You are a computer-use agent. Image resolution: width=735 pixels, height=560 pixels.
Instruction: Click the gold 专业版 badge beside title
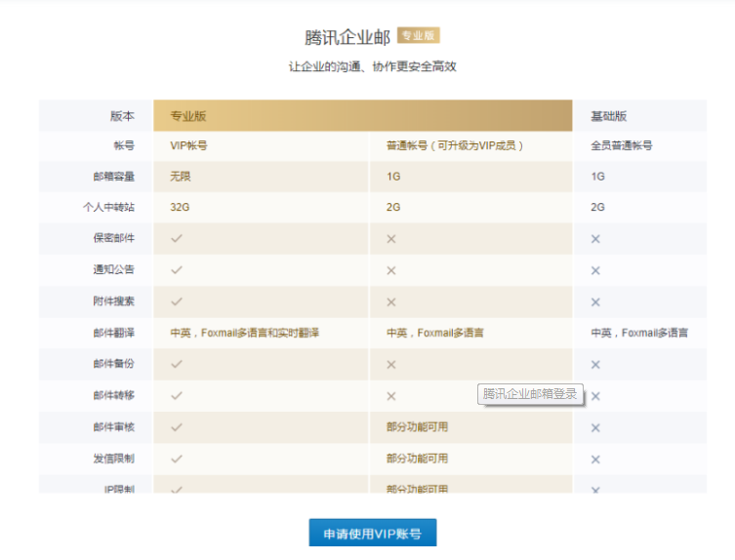419,36
